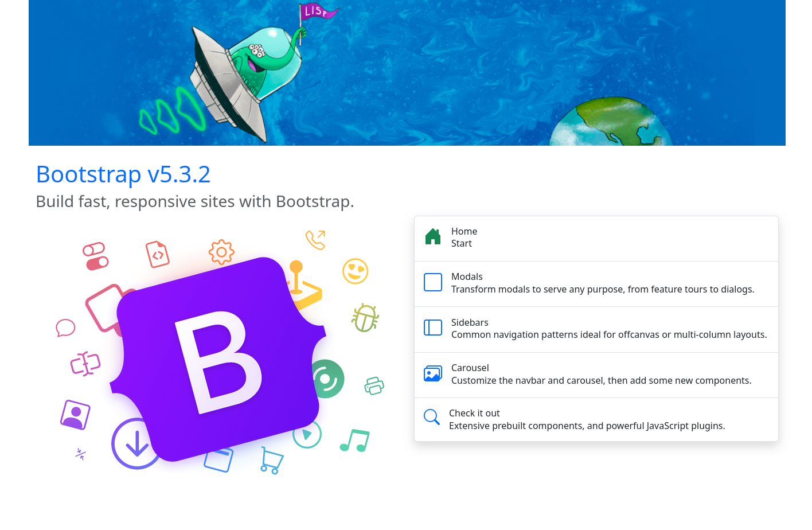Select the Sidebars list entry
812x530 pixels.
pos(596,330)
